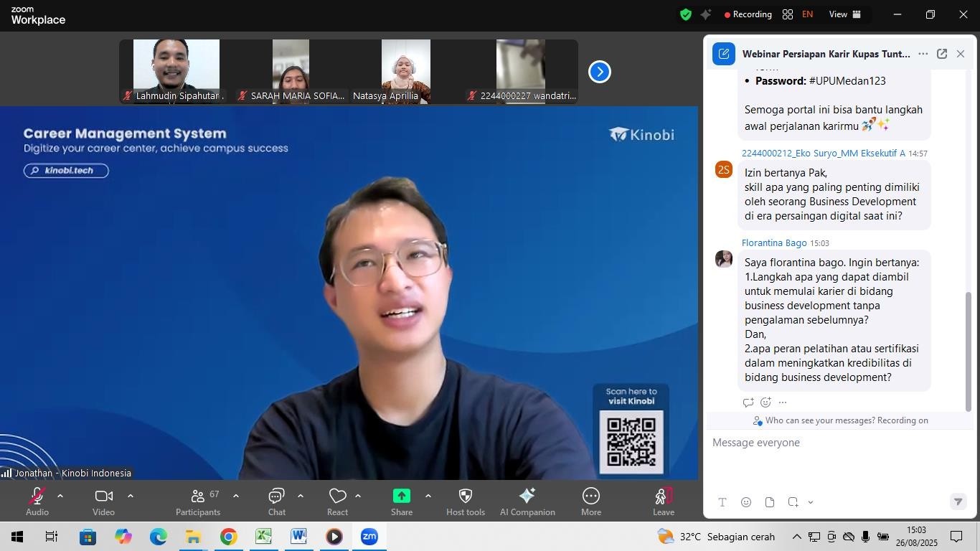Image resolution: width=980 pixels, height=551 pixels.
Task: Pop out the chat panel window
Action: pyautogui.click(x=942, y=54)
